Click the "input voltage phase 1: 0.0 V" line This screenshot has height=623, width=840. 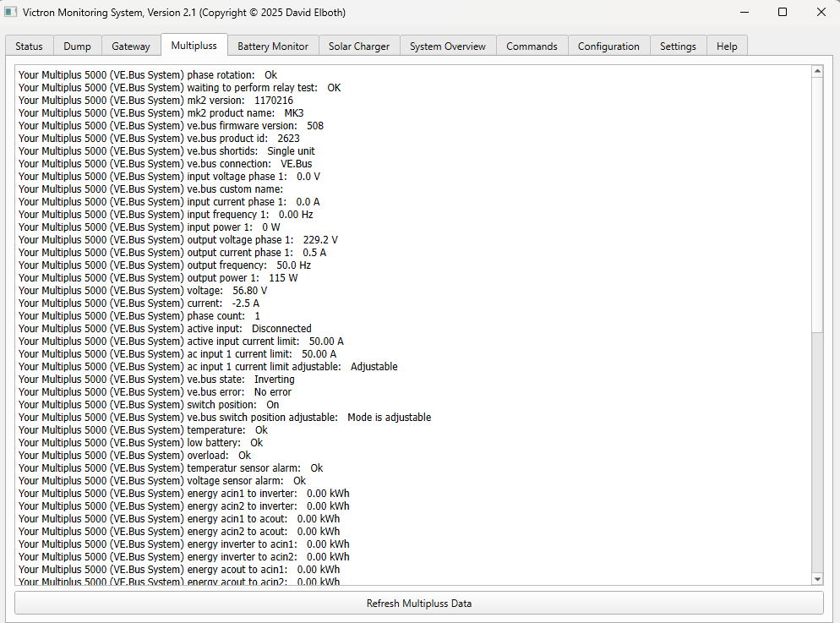[169, 176]
